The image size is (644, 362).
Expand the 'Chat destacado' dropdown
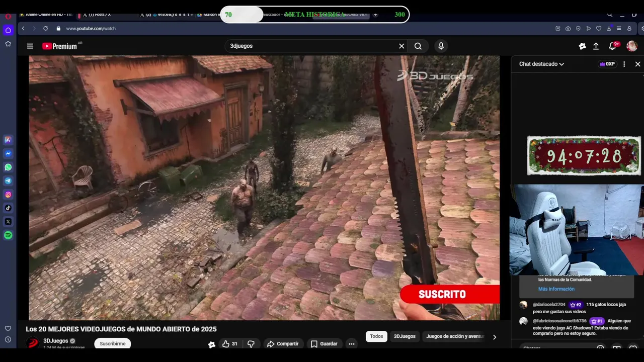coord(542,64)
